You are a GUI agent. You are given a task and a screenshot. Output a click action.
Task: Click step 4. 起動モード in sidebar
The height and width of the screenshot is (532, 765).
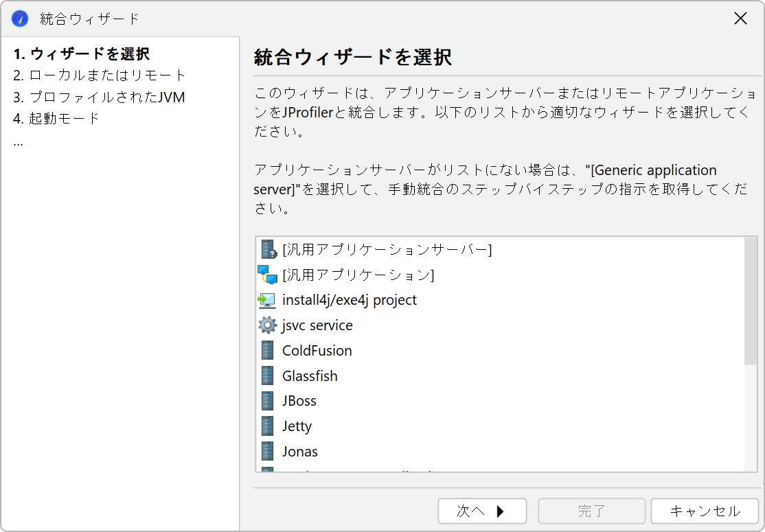pyautogui.click(x=56, y=119)
